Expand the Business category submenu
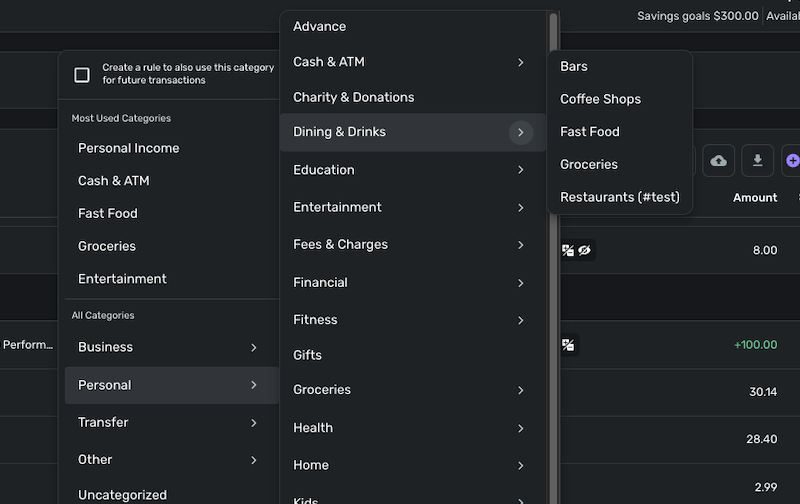Image resolution: width=800 pixels, height=504 pixels. click(254, 347)
